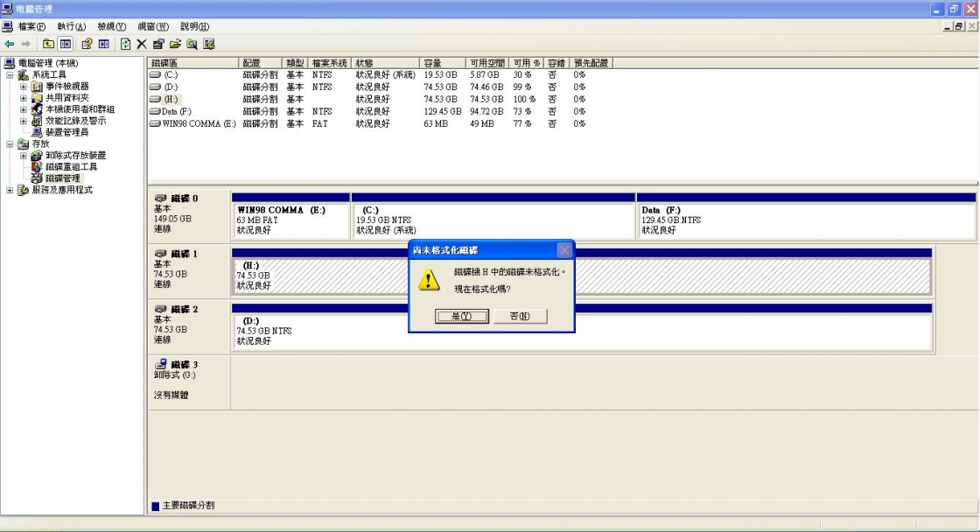Click the Forward arrow toolbar icon
980x532 pixels.
coord(25,44)
